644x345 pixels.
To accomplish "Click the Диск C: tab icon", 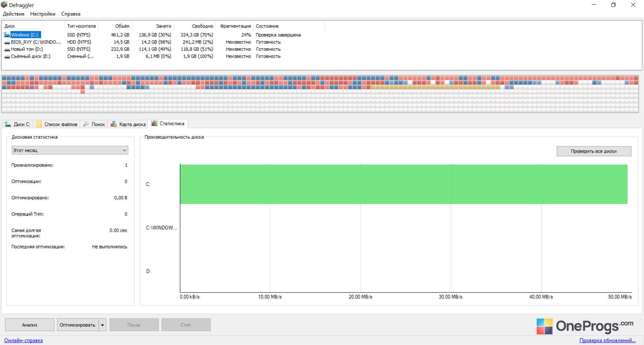I will 7,124.
